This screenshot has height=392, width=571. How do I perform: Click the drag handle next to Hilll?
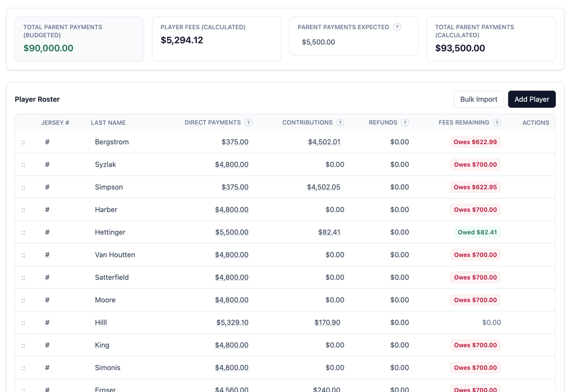point(23,323)
